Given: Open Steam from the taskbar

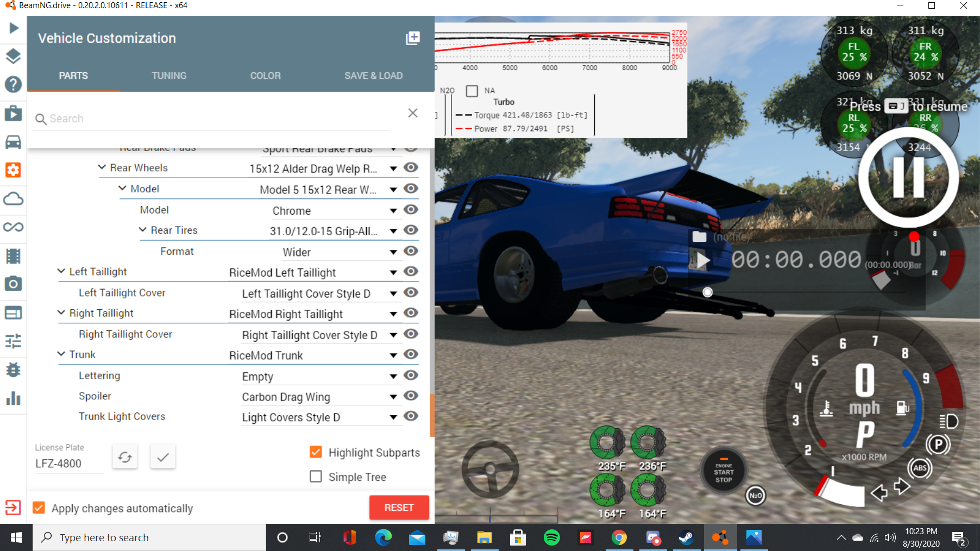Looking at the screenshot, I should (687, 537).
